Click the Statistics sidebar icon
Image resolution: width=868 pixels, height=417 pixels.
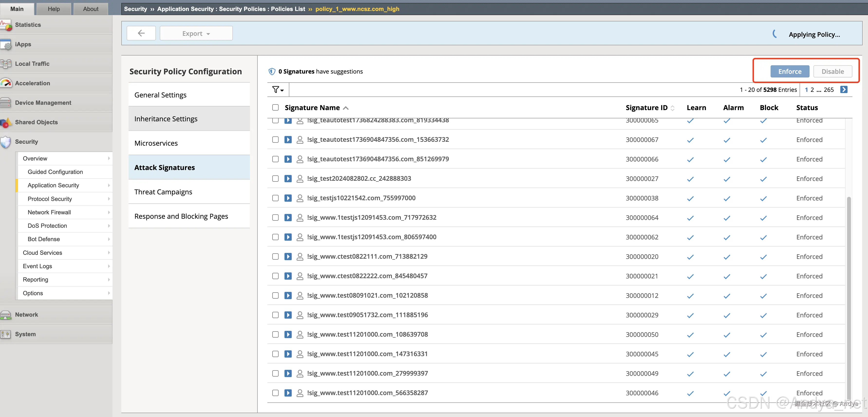click(6, 25)
